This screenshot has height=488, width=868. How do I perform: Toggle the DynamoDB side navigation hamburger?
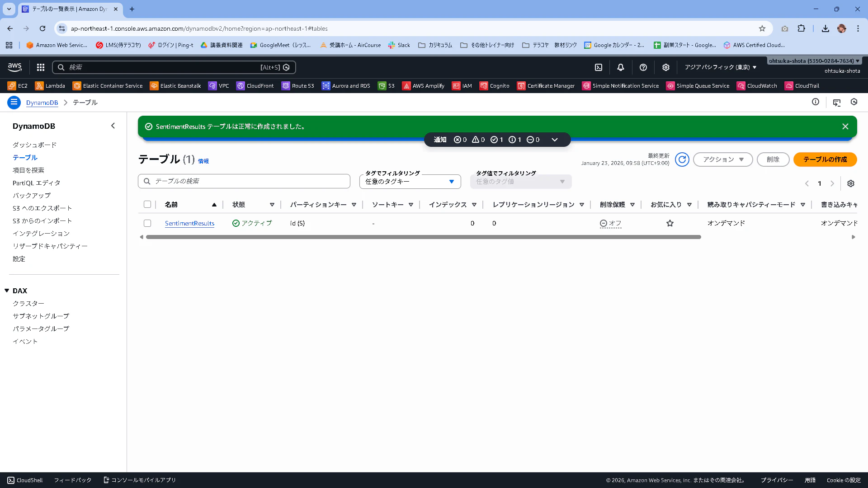pos(14,103)
